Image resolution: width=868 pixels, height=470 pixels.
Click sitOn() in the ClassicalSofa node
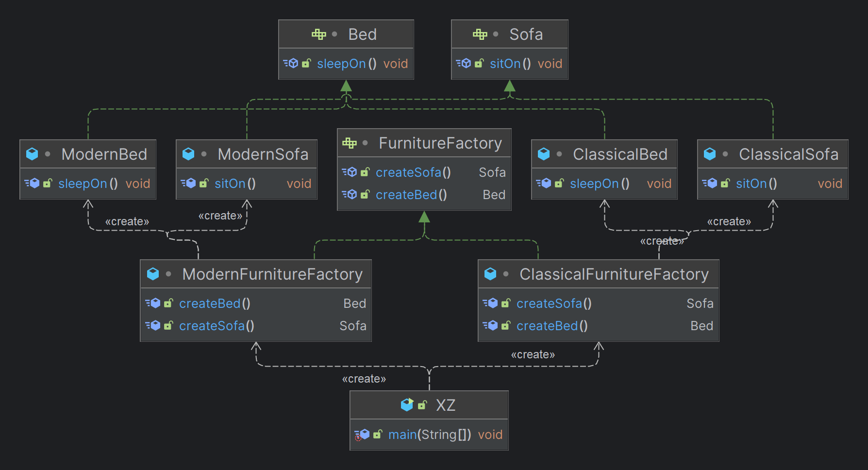point(756,184)
